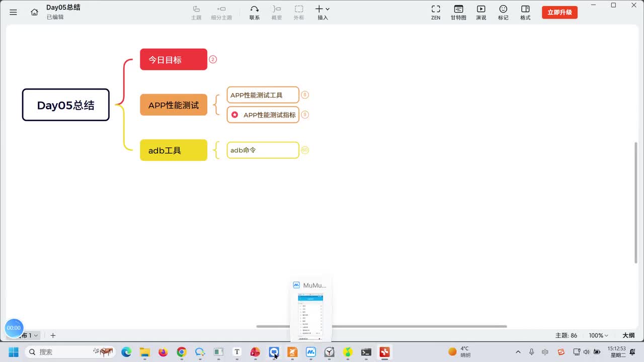Click the volume tray icon
This screenshot has width=644, height=362.
586,352
